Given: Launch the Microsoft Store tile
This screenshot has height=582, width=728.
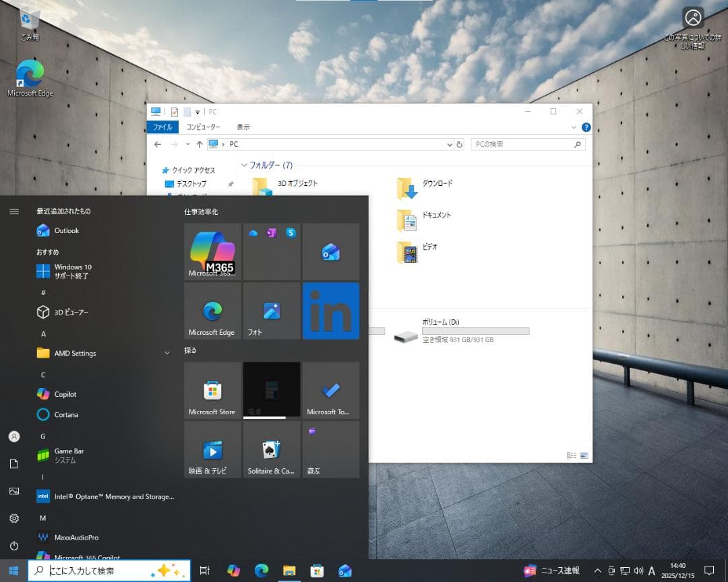Looking at the screenshot, I should (212, 391).
